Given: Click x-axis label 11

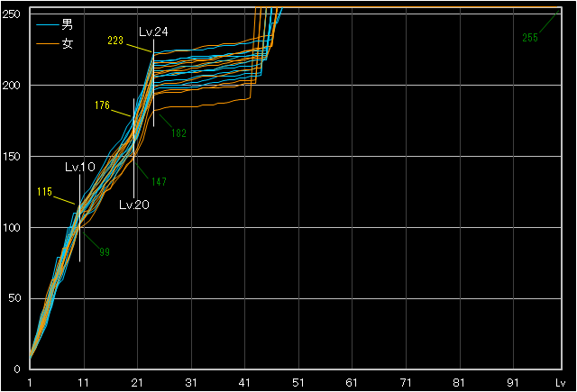Looking at the screenshot, I should click(x=84, y=383).
